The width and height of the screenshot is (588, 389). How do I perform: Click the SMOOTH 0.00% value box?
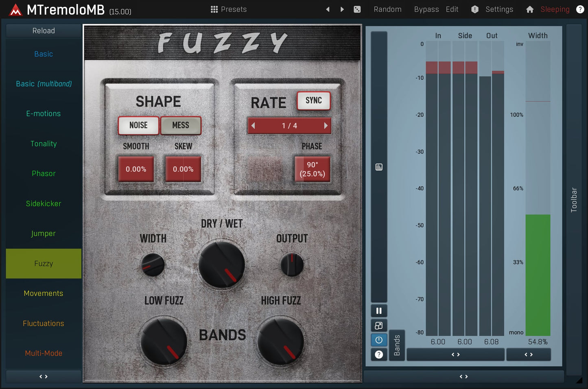pyautogui.click(x=136, y=169)
